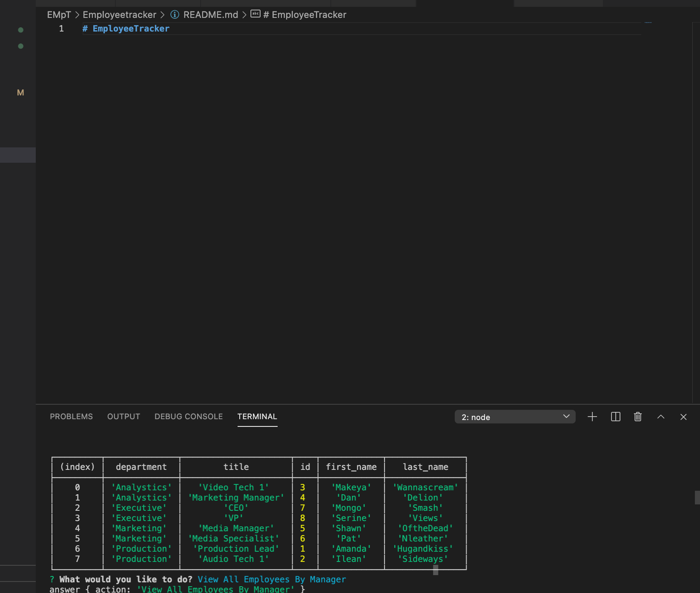Click the 'What would you like to do?' prompt
This screenshot has height=593, width=700.
(x=126, y=579)
